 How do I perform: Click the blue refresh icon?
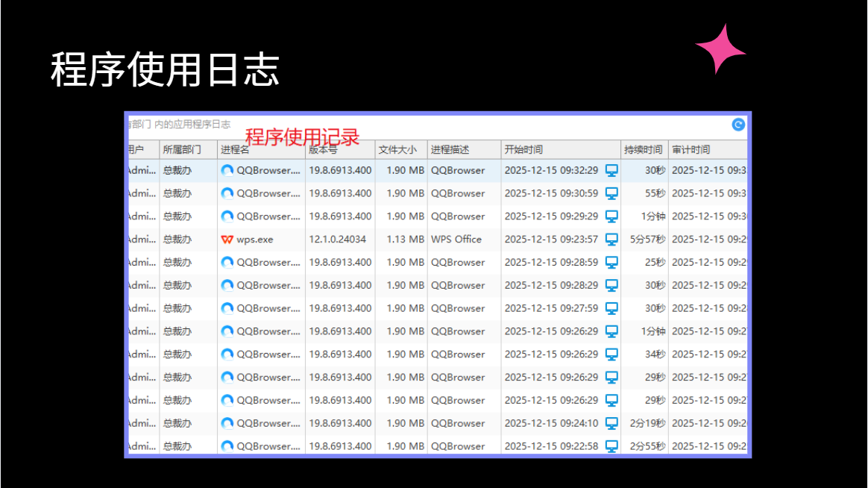[x=738, y=125]
